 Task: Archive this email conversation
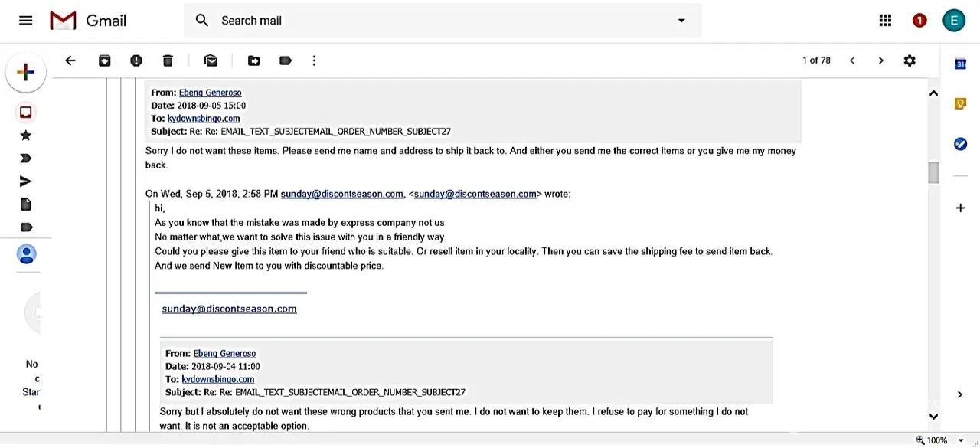[x=105, y=60]
